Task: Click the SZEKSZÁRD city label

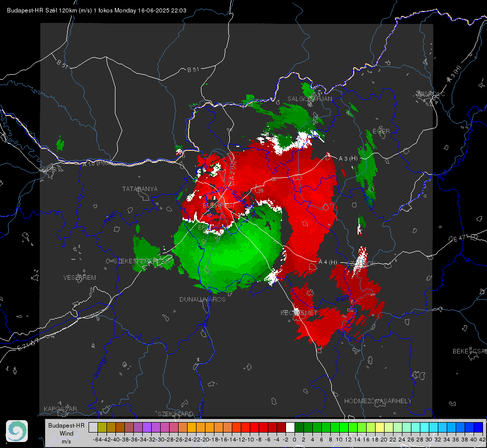Action: tap(176, 414)
